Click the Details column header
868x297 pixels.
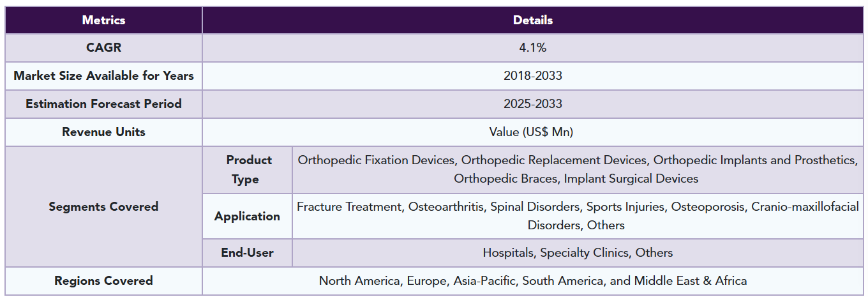pyautogui.click(x=533, y=20)
